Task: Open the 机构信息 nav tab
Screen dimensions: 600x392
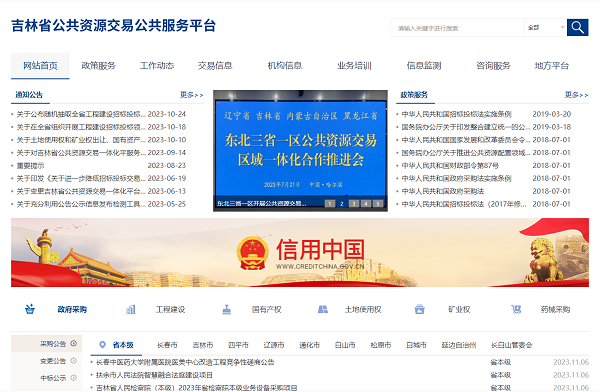Action: tap(285, 66)
